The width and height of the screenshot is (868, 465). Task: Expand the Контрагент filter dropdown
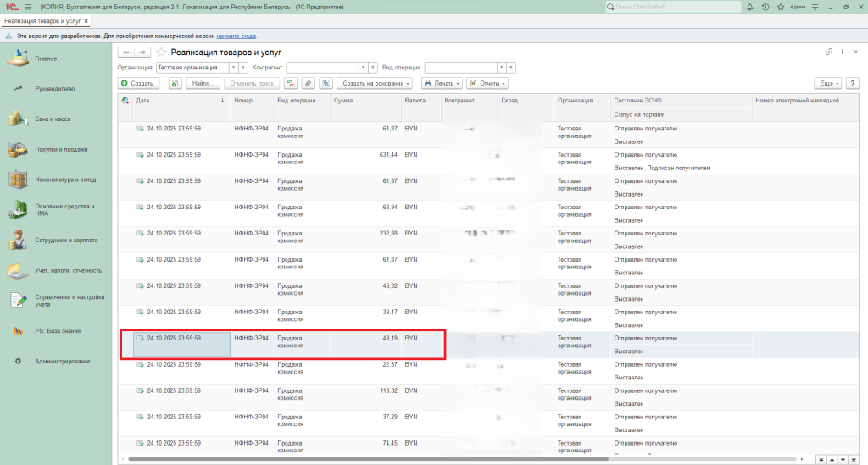point(363,67)
